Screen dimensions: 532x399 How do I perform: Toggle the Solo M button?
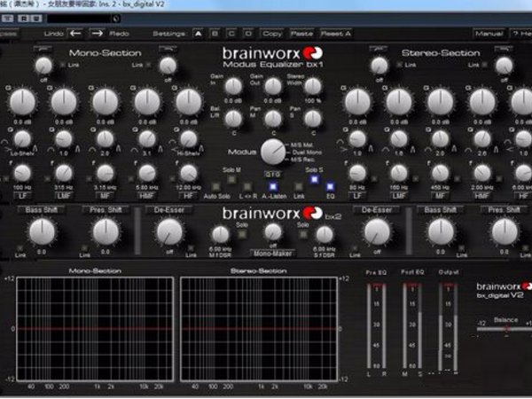tap(231, 179)
